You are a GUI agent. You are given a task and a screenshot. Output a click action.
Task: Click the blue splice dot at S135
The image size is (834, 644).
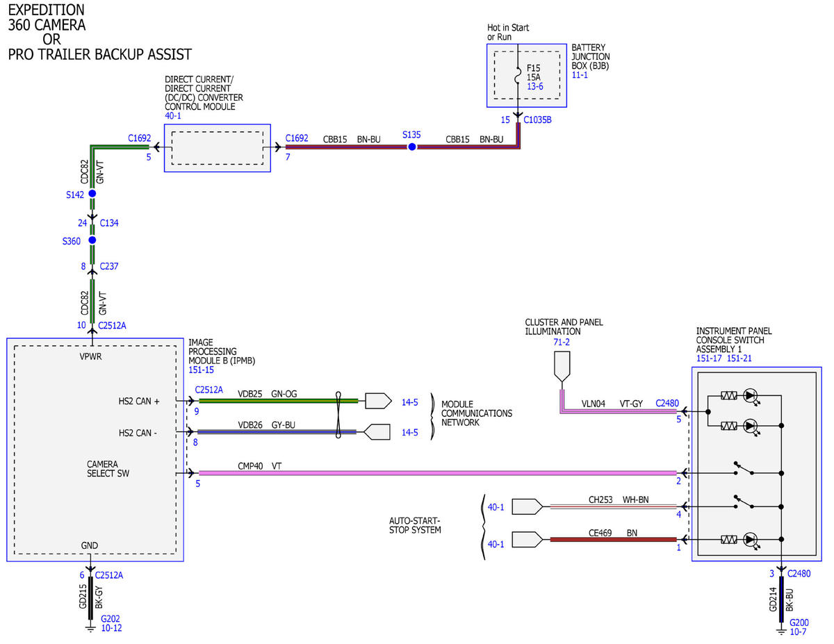412,147
